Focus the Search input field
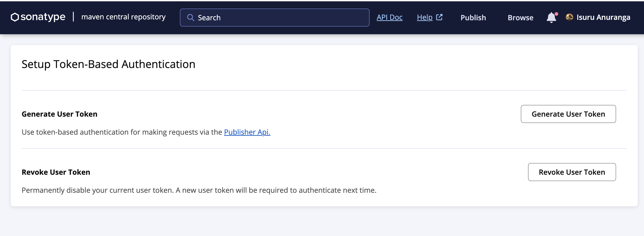 [x=274, y=18]
